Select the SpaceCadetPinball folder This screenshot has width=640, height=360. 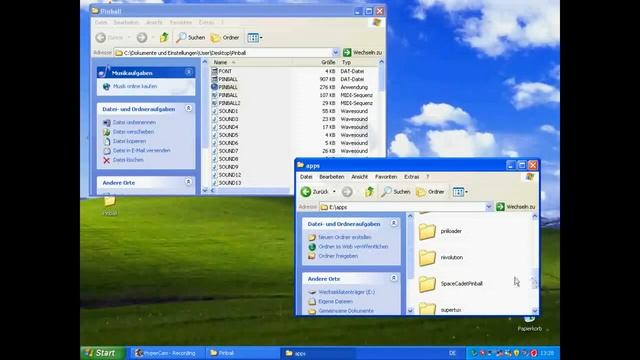(x=451, y=284)
